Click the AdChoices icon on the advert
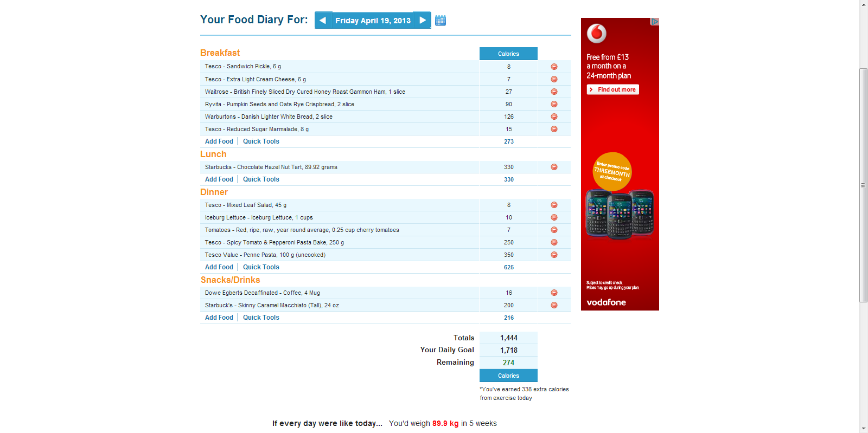868x433 pixels. [x=655, y=22]
